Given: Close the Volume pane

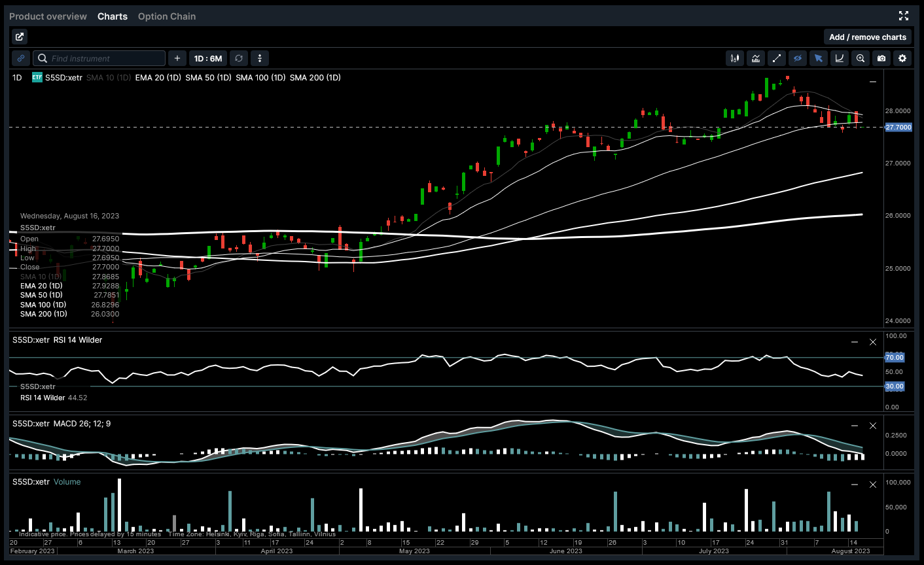Looking at the screenshot, I should (872, 485).
